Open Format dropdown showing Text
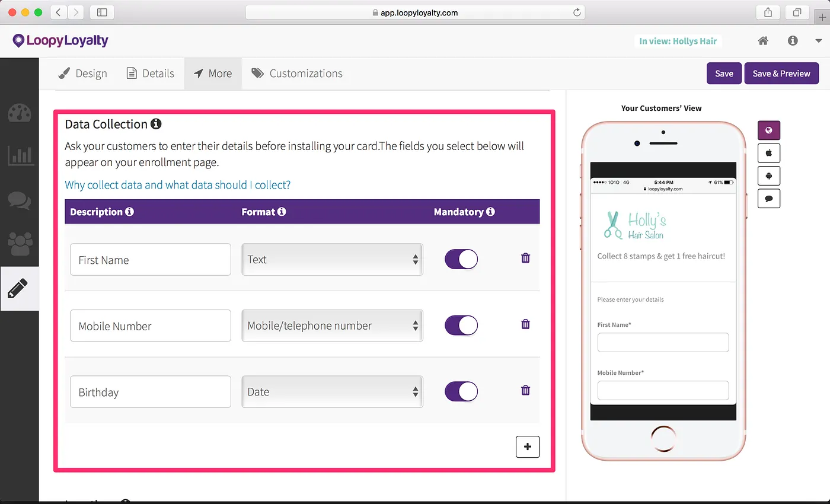830x504 pixels. [333, 259]
